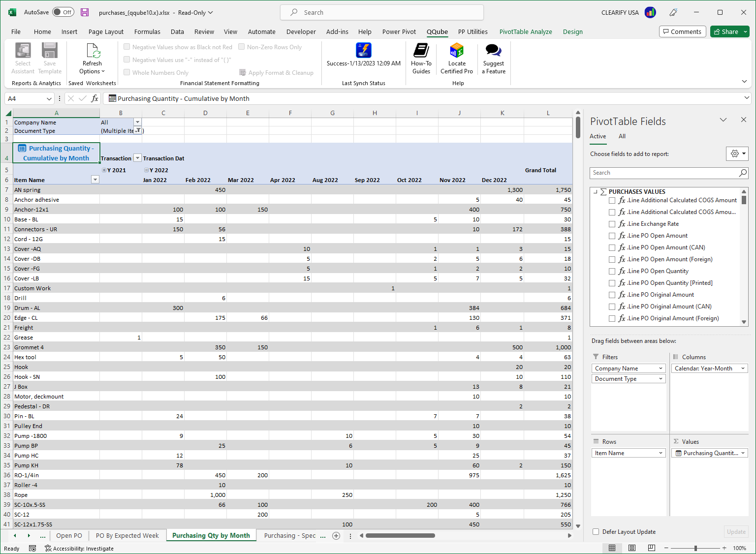756x554 pixels.
Task: Collapse the PURCHASES VALUES field group
Action: (596, 191)
